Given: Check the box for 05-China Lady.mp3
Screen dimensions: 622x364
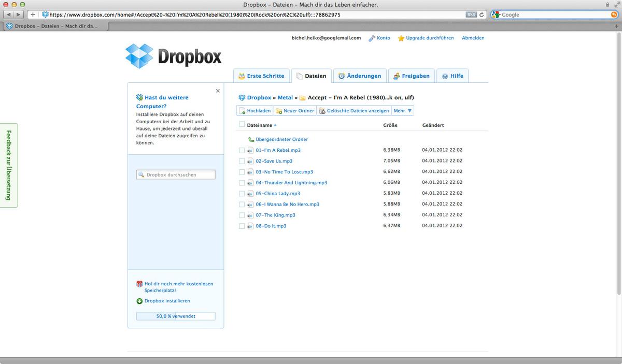Looking at the screenshot, I should (242, 194).
